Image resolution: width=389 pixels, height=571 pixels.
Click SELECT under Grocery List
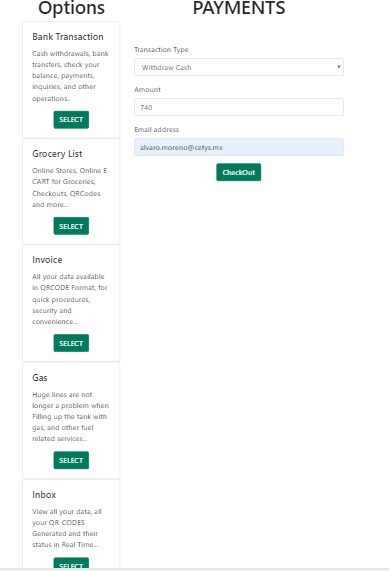71,226
